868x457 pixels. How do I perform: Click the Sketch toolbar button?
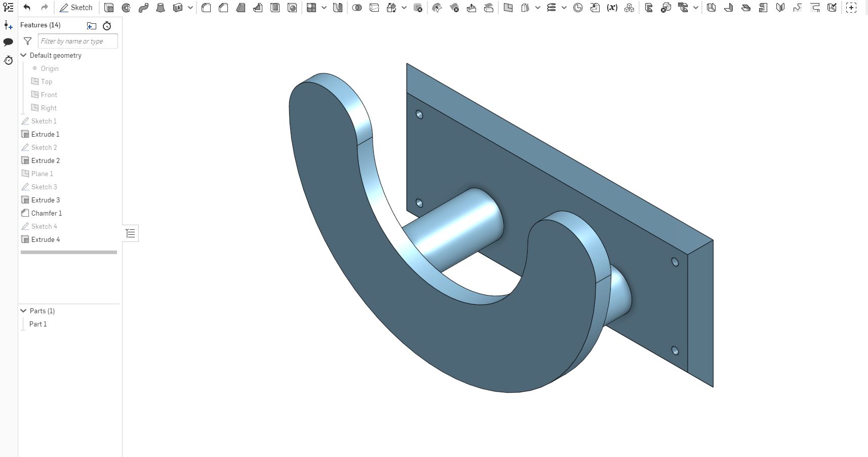[76, 8]
